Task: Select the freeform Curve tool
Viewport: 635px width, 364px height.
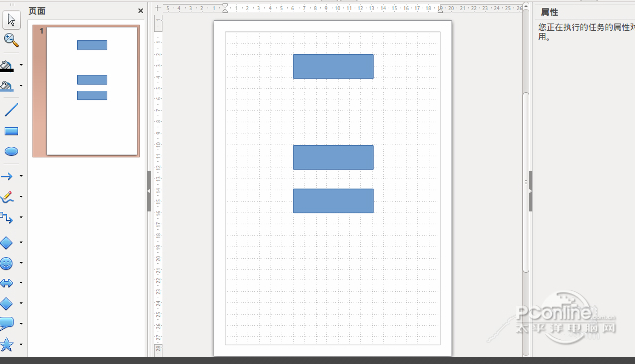Action: [x=7, y=197]
